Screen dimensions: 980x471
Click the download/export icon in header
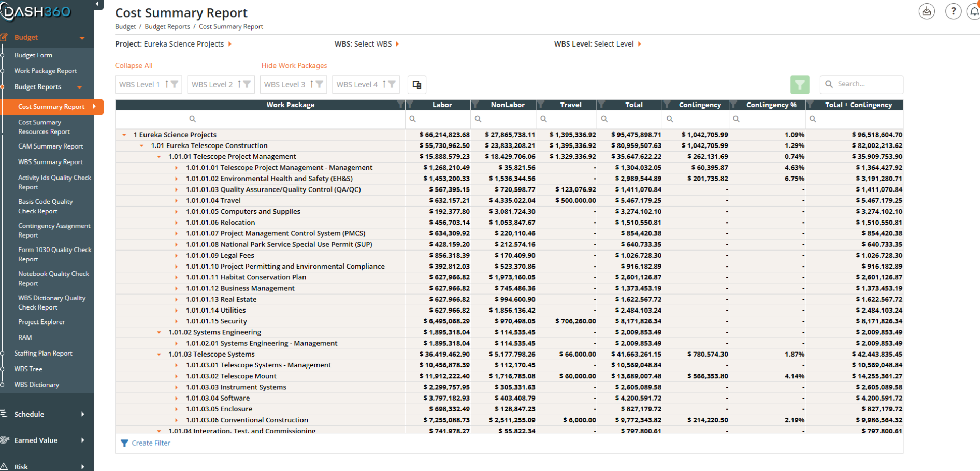pos(927,11)
